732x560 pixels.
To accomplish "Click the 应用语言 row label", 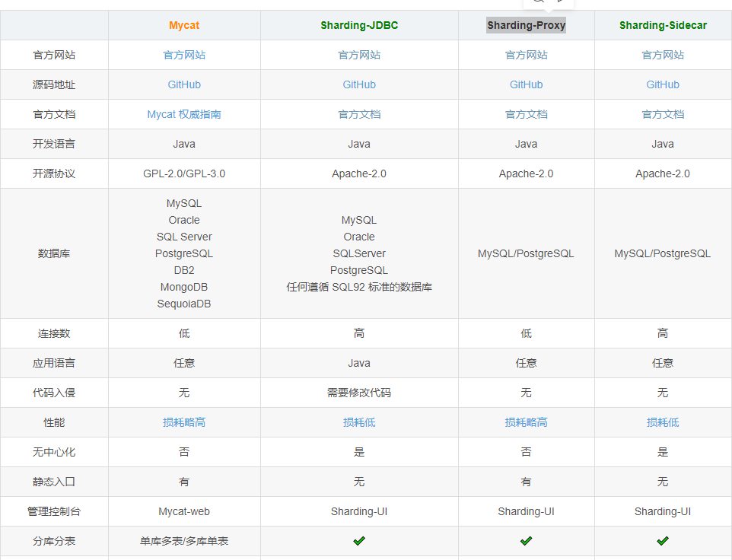I will (54, 363).
